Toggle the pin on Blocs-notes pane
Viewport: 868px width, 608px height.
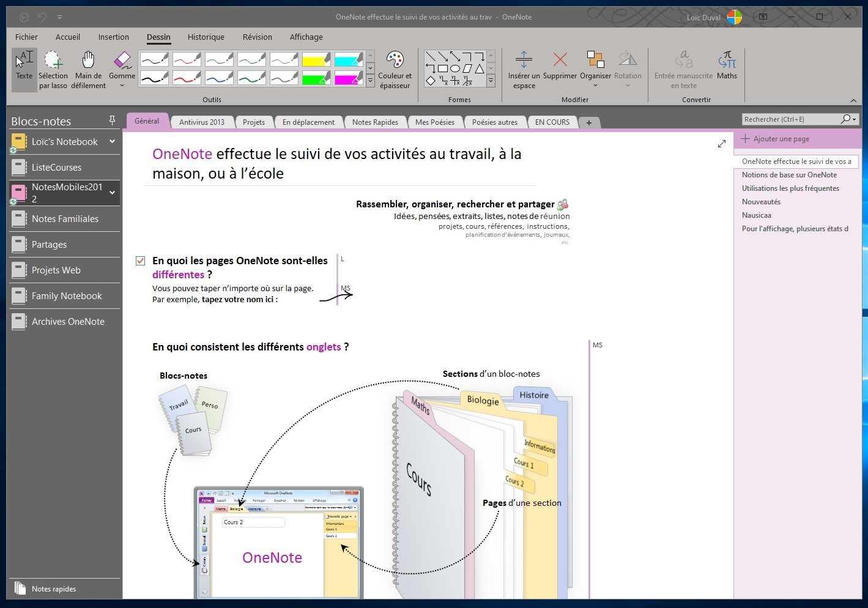pyautogui.click(x=112, y=120)
